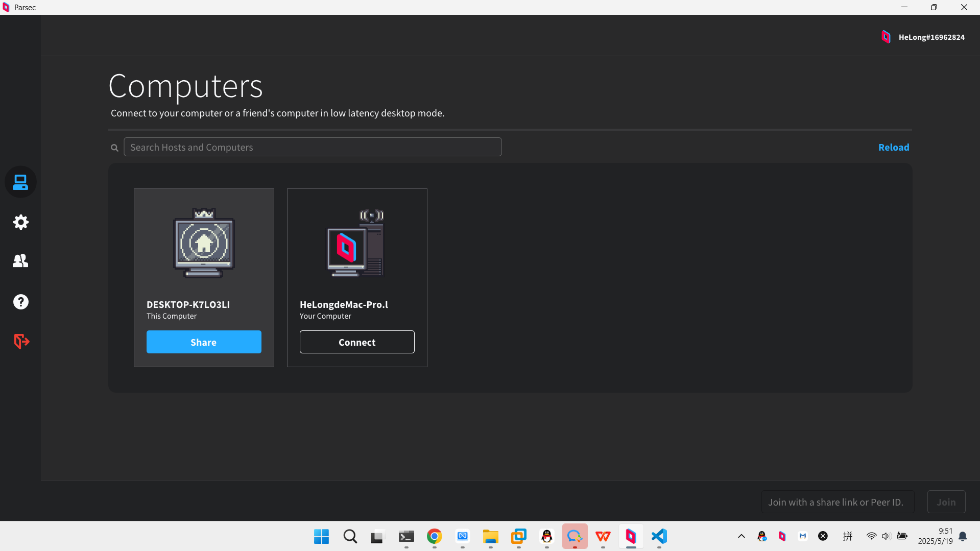Connect to HeLongdeMac-Pro computer
Screen dimensions: 980x551
click(x=357, y=342)
